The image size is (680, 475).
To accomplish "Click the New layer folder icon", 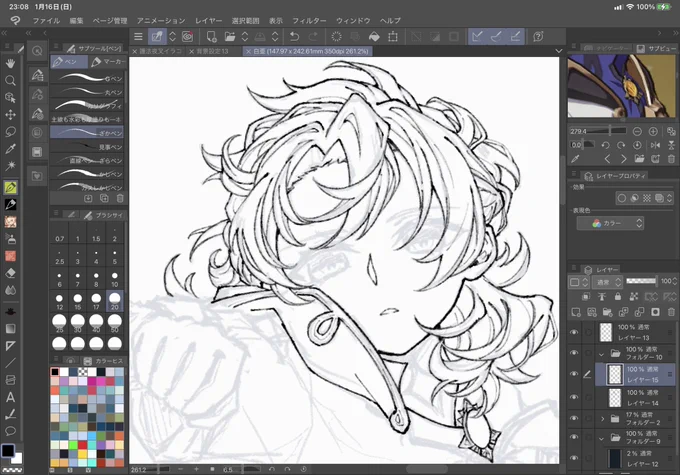I will (x=607, y=312).
